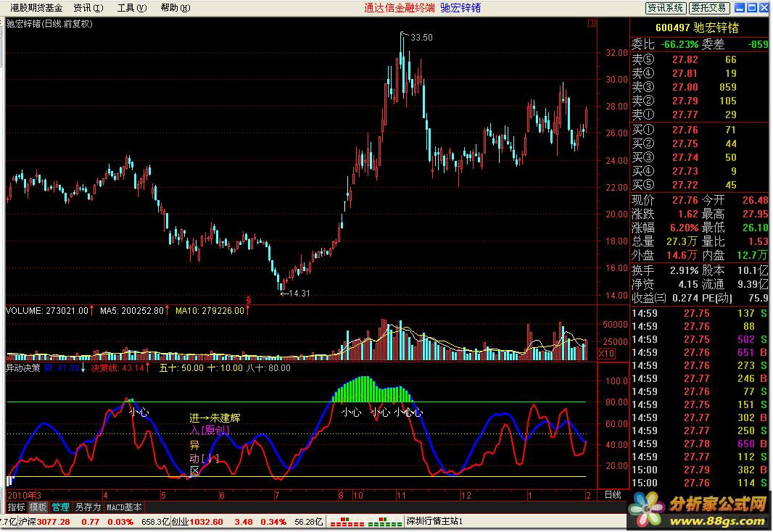Click the 外盘 14.6万 value

click(682, 256)
